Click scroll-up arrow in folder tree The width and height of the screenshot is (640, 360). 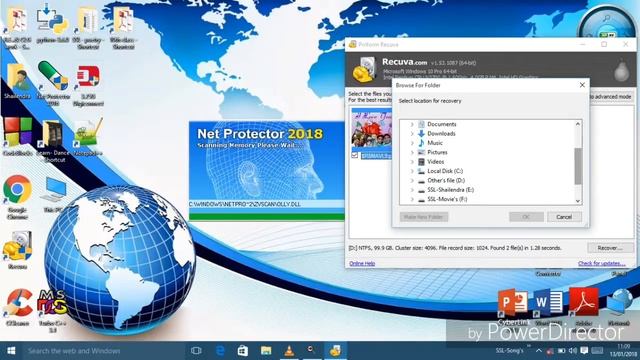pos(578,124)
